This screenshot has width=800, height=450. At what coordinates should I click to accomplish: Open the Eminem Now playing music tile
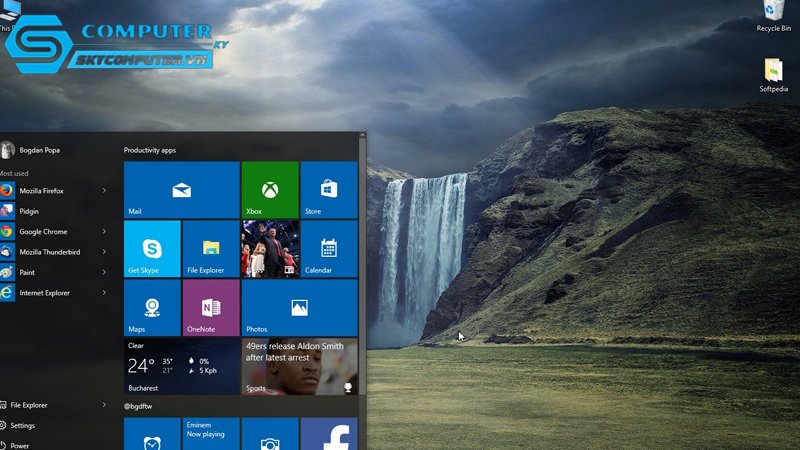click(x=211, y=434)
